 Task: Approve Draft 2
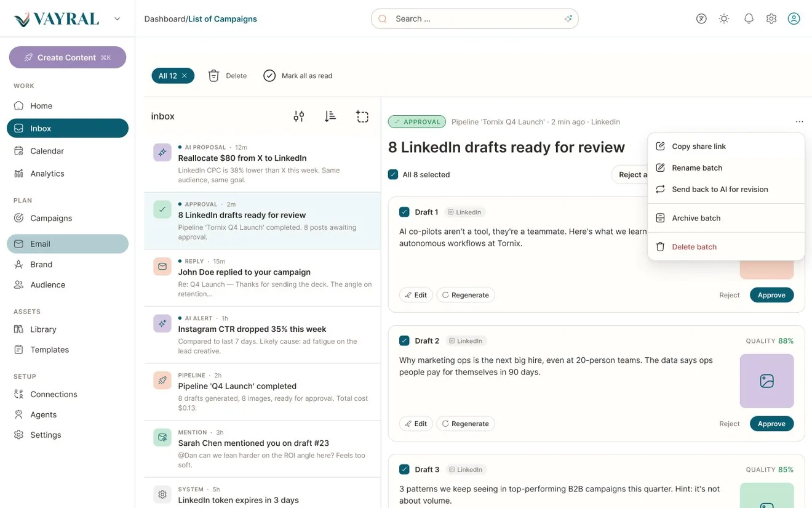click(771, 424)
